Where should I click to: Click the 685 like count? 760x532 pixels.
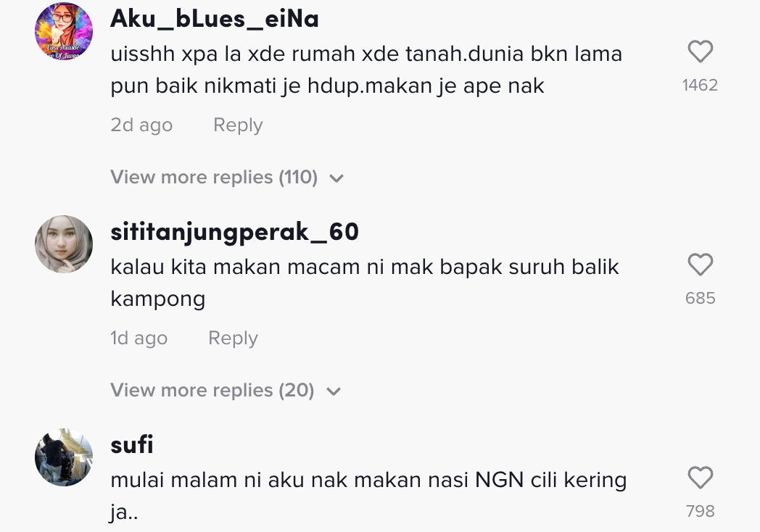tap(701, 298)
